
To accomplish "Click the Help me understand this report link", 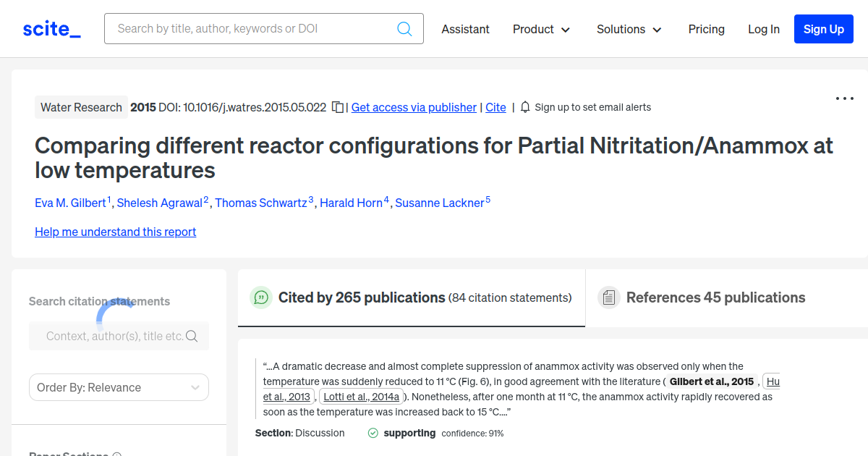I will pos(115,232).
